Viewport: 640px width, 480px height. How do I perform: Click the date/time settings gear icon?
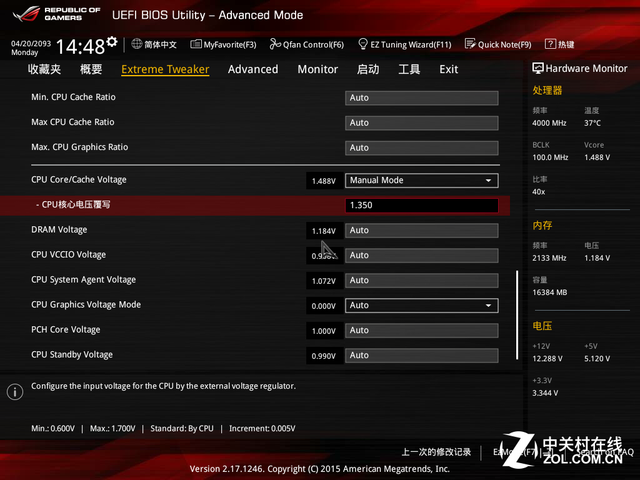pos(111,42)
